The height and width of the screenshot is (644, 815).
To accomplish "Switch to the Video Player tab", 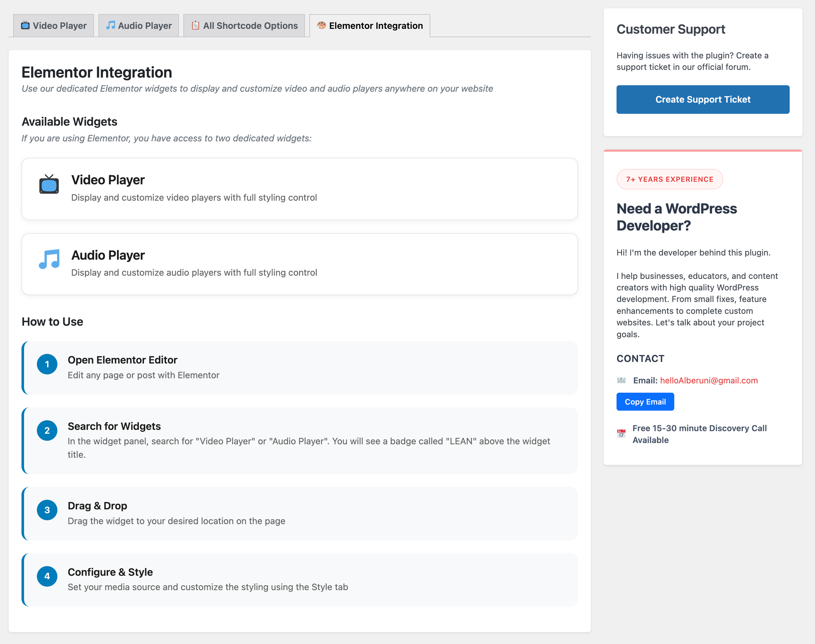I will 53,25.
